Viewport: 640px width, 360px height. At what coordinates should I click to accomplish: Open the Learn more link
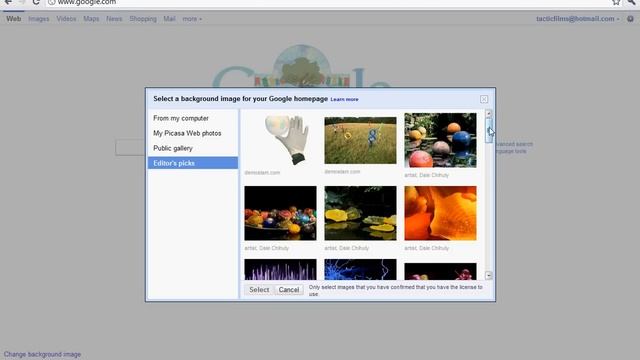click(344, 99)
